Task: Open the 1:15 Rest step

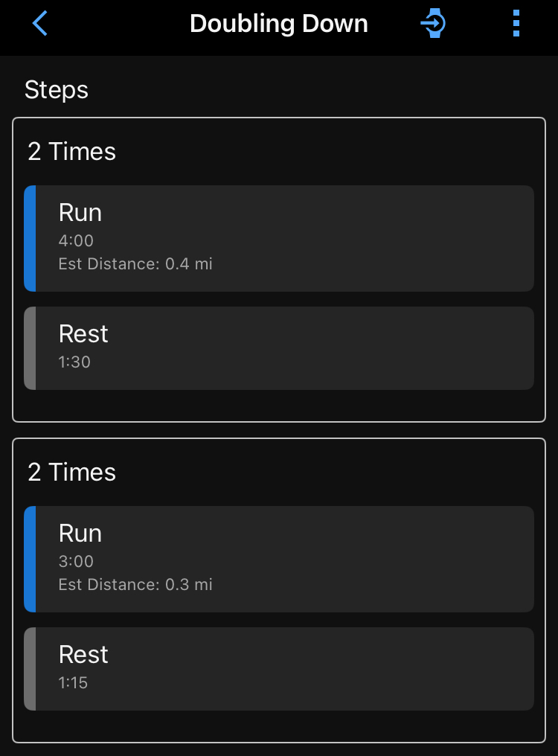Action: pos(283,669)
